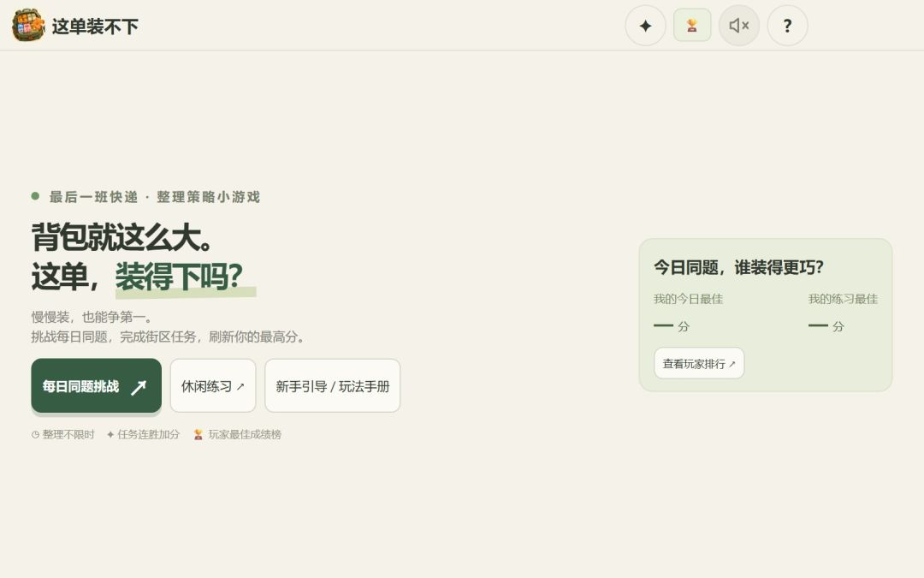Click the 我的今日最佳 score label

688,299
